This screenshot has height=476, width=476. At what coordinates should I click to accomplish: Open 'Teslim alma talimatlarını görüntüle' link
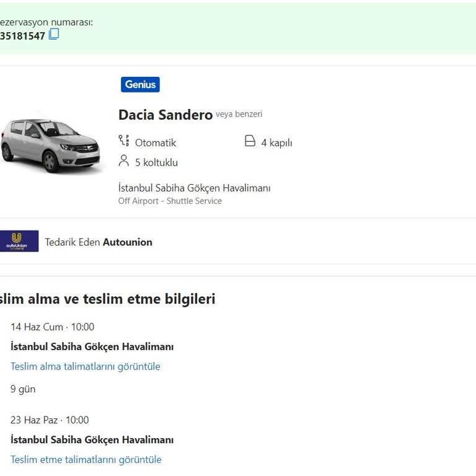86,366
